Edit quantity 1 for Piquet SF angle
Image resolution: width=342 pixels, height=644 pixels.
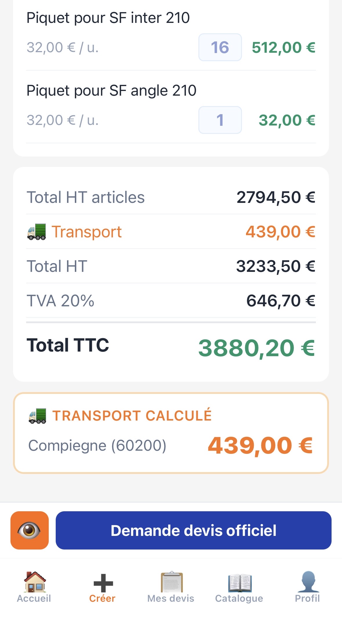(x=220, y=120)
